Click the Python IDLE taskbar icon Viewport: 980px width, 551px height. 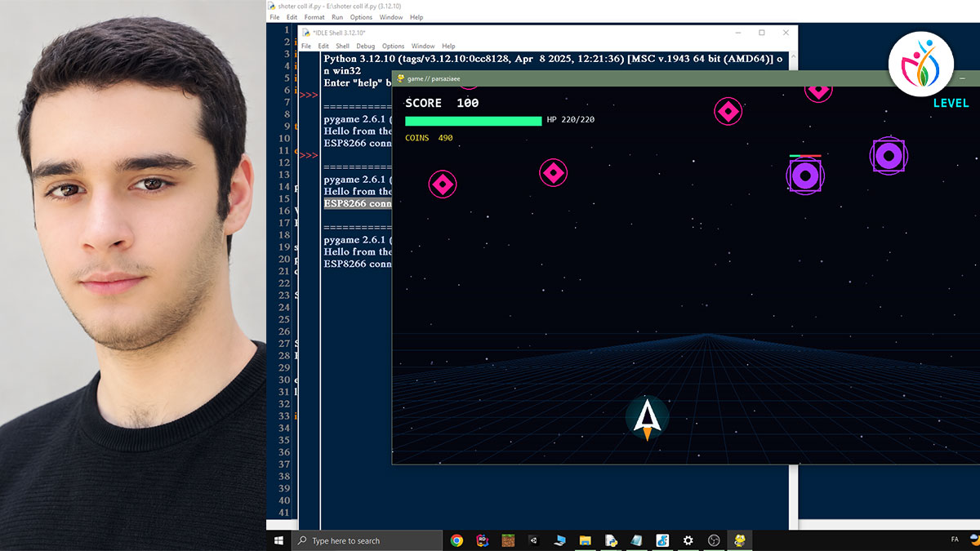click(739, 540)
